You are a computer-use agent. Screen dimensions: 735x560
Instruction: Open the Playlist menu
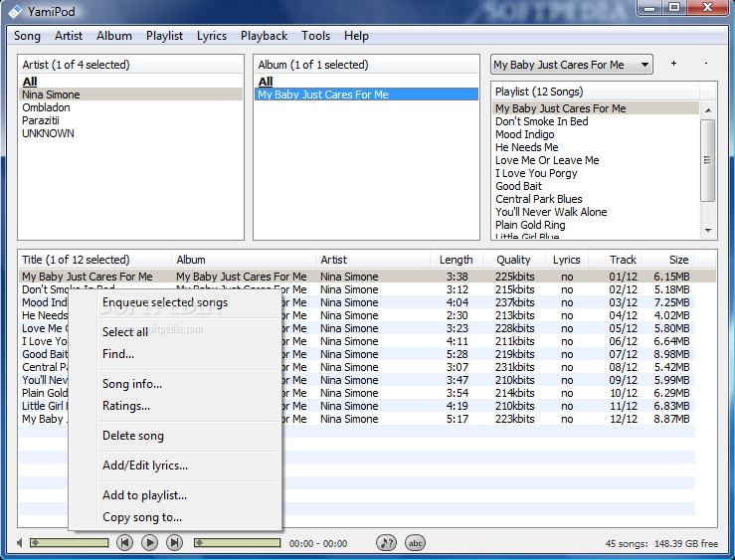click(164, 36)
